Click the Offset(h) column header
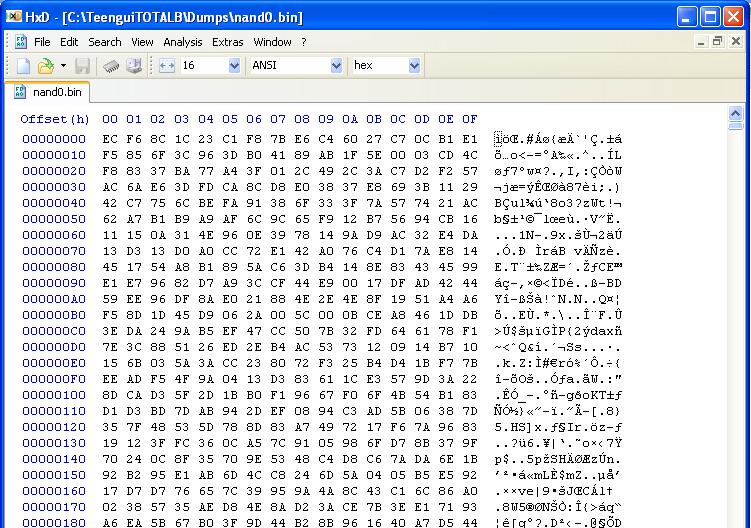This screenshot has height=528, width=751. pos(55,119)
